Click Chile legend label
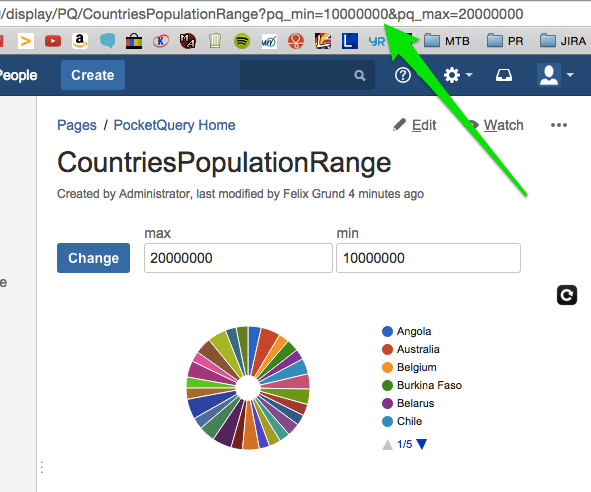Image resolution: width=591 pixels, height=492 pixels. 409,421
